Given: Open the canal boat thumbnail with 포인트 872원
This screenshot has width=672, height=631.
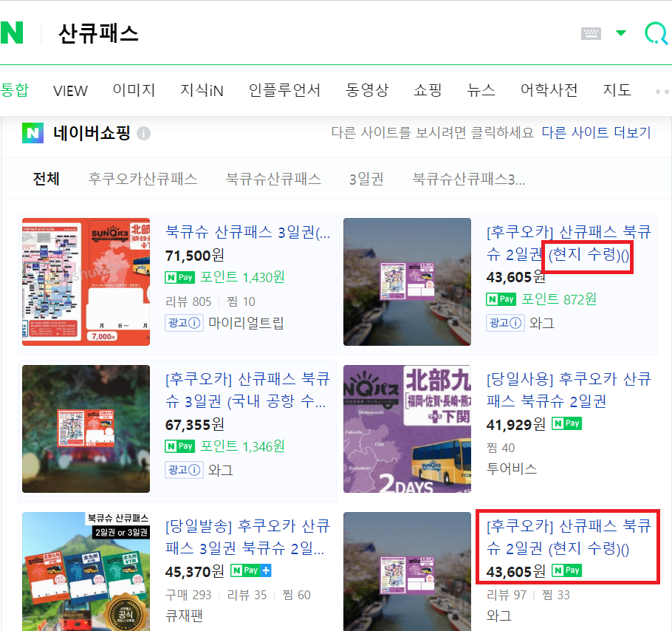Looking at the screenshot, I should tap(407, 282).
